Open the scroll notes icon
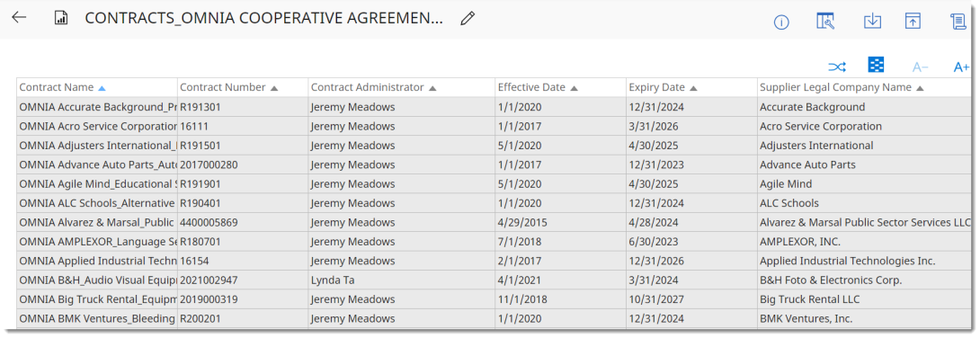Screen dimensions: 980x338 [x=958, y=21]
